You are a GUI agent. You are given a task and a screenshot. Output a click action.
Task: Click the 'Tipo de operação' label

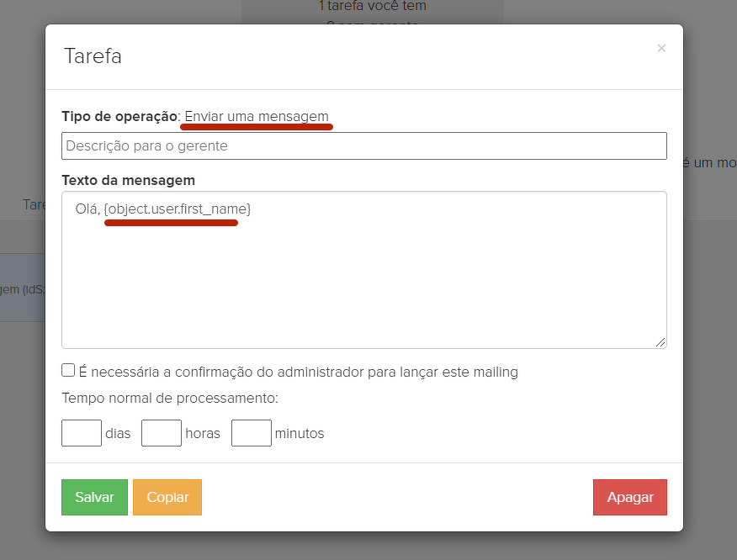(x=119, y=116)
